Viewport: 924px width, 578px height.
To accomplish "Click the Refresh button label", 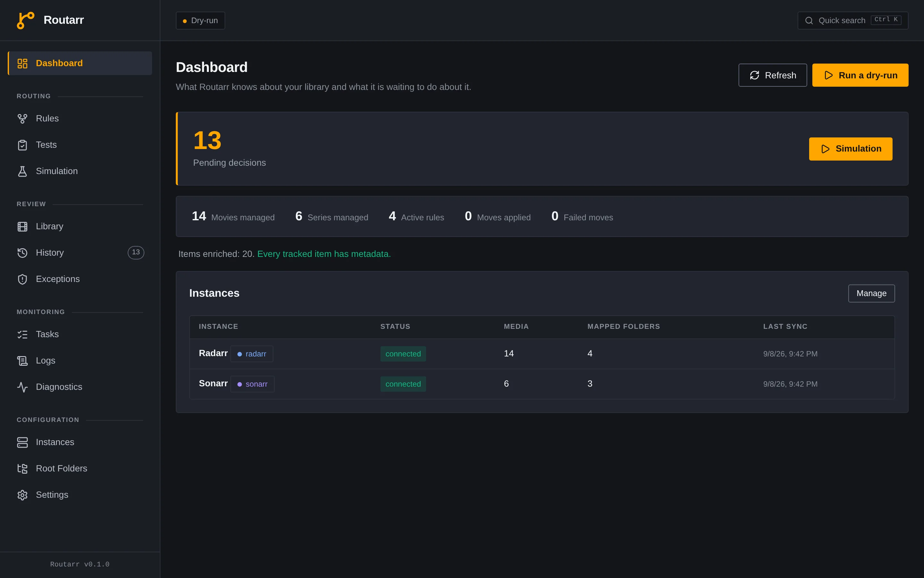I will (x=781, y=75).
